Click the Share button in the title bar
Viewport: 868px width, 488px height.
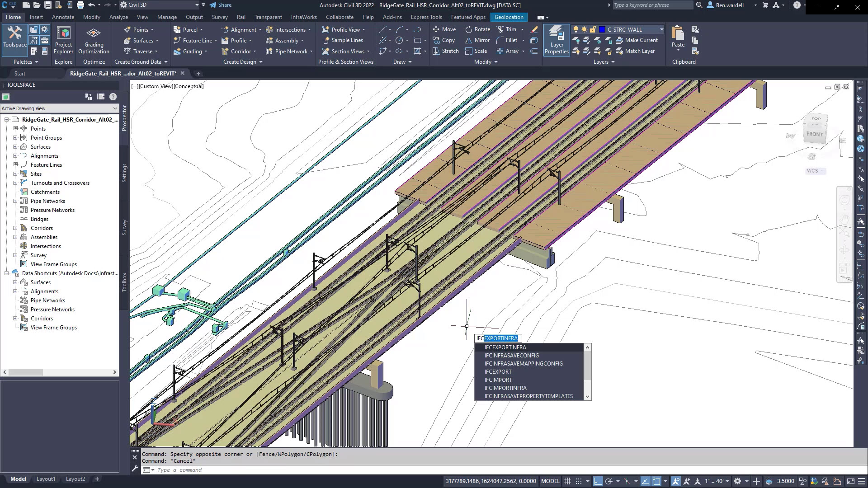tap(220, 5)
